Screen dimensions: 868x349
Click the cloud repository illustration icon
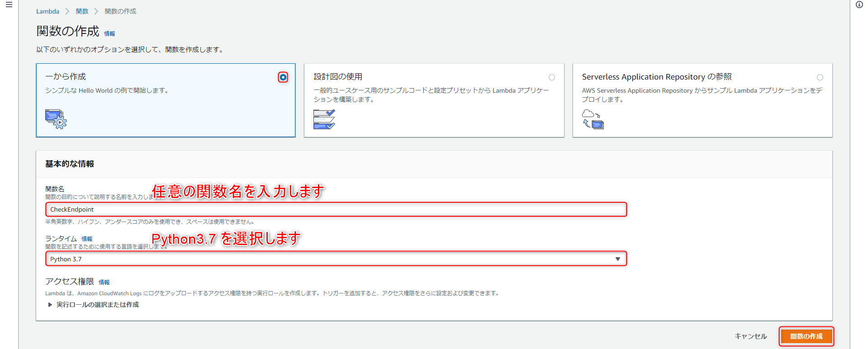point(593,119)
